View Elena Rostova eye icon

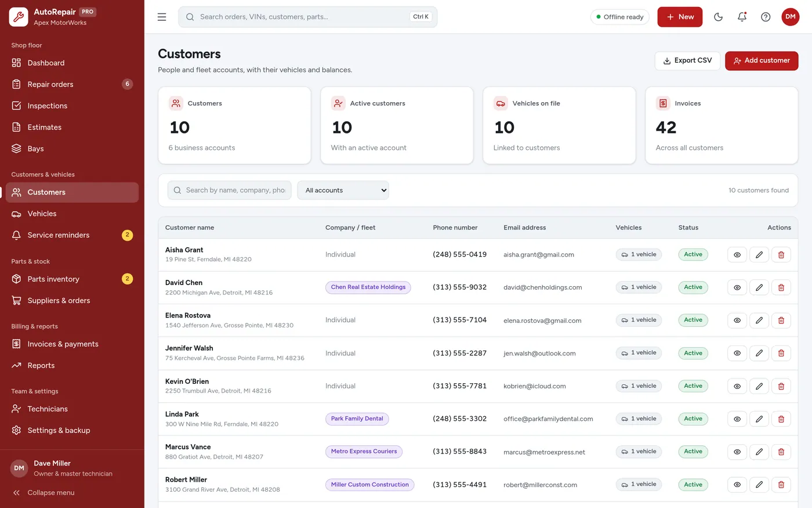point(737,320)
